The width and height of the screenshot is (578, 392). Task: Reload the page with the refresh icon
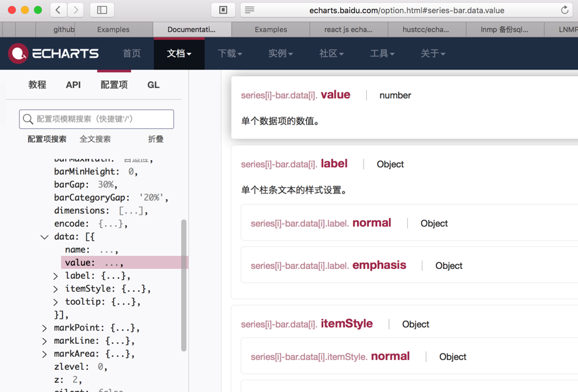click(x=564, y=10)
